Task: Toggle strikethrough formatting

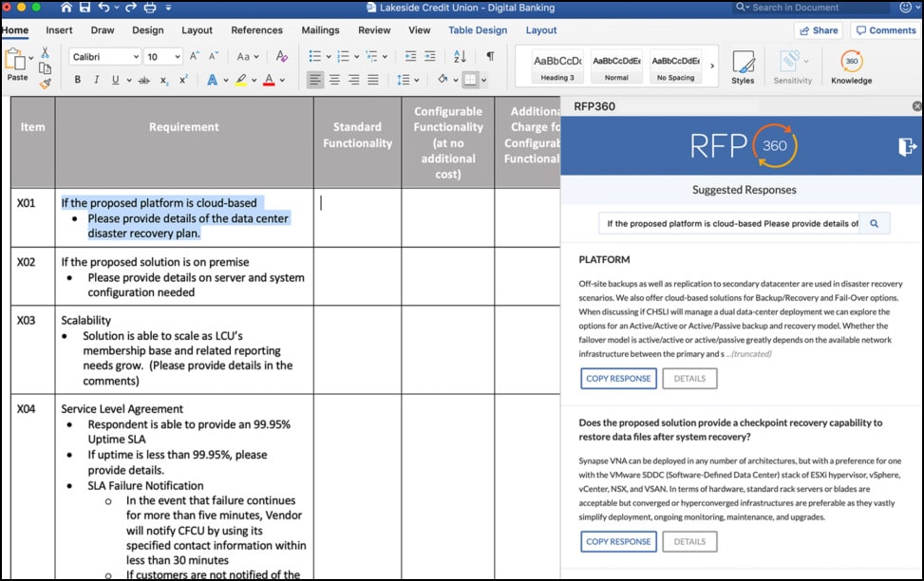Action: pyautogui.click(x=143, y=80)
